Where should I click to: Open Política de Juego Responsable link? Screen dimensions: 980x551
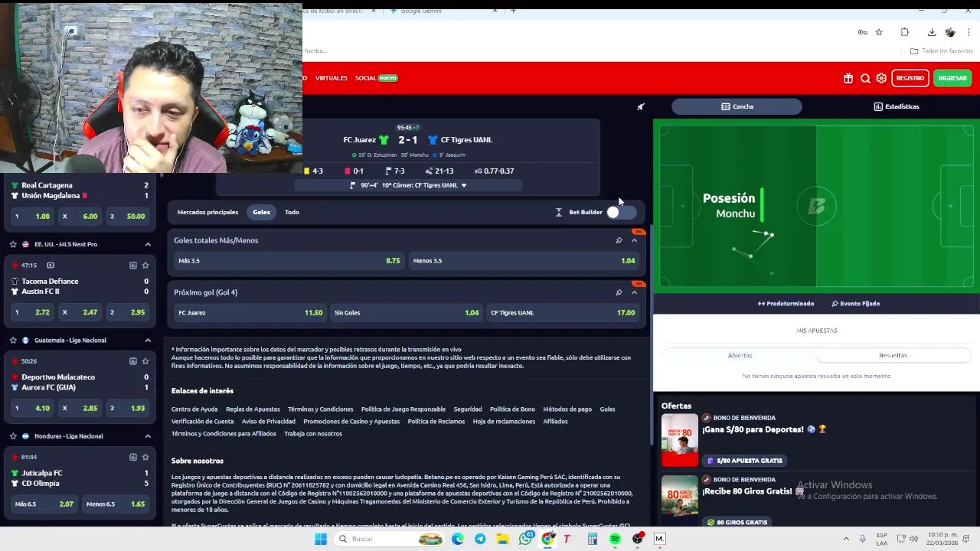pos(403,409)
